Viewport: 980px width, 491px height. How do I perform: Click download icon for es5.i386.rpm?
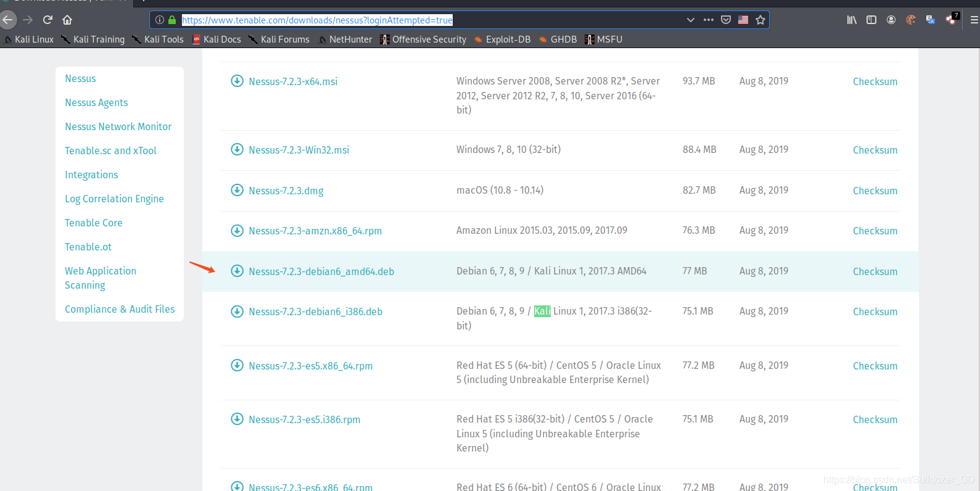pos(237,419)
